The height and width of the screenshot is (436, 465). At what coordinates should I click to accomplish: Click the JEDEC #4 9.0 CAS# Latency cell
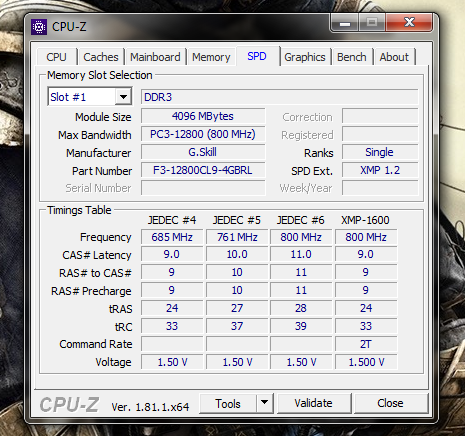point(172,254)
